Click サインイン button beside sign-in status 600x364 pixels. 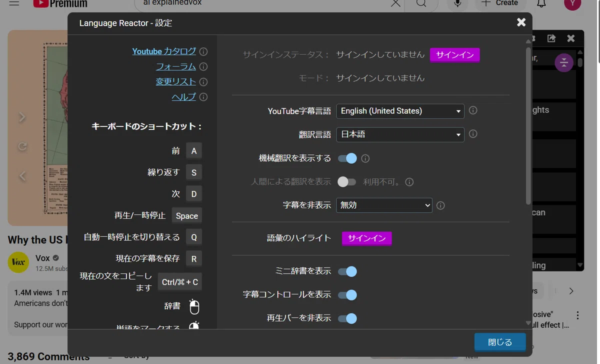coord(455,55)
